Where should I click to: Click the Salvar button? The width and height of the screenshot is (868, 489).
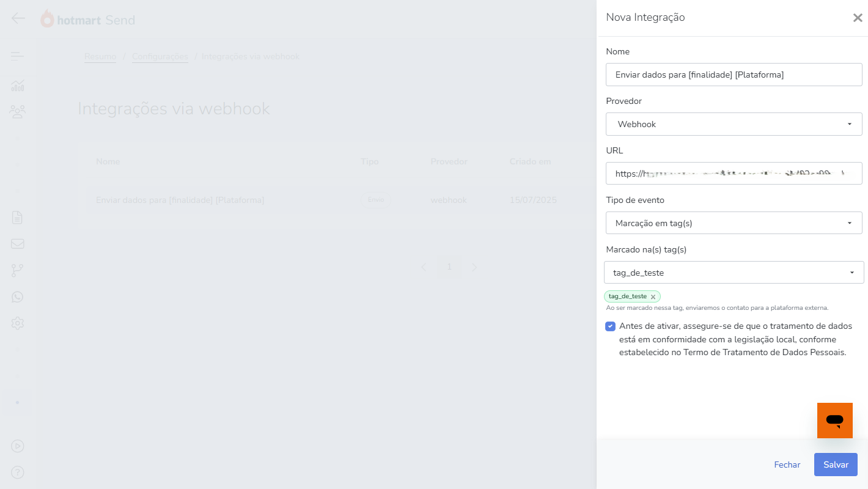836,465
